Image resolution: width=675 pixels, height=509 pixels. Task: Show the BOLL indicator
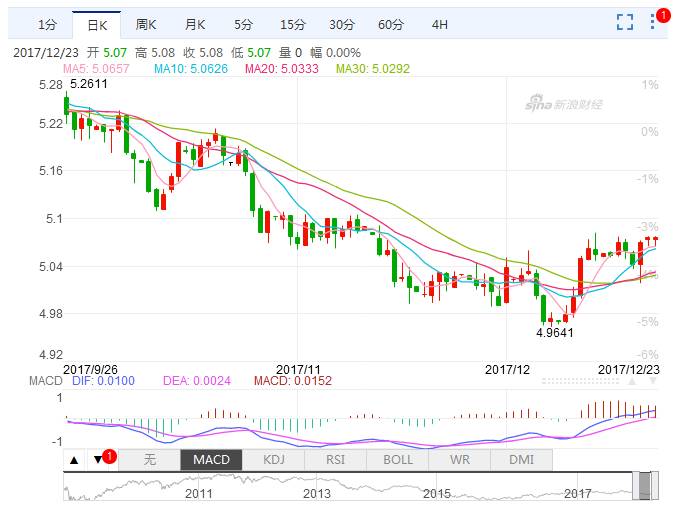397,460
